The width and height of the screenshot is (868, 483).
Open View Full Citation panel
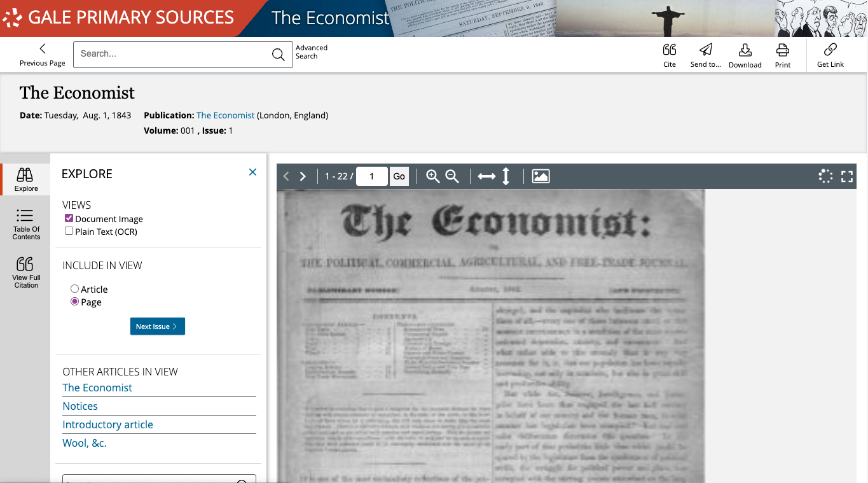pos(25,272)
